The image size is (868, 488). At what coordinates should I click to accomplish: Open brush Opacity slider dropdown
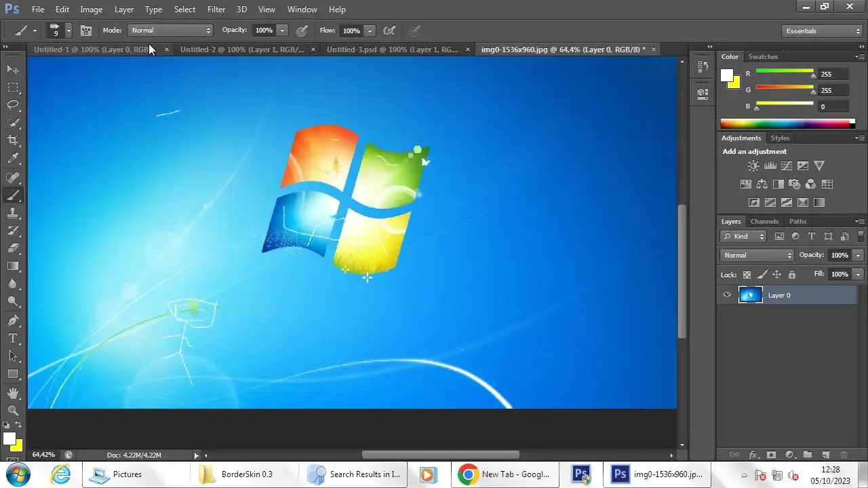[282, 30]
